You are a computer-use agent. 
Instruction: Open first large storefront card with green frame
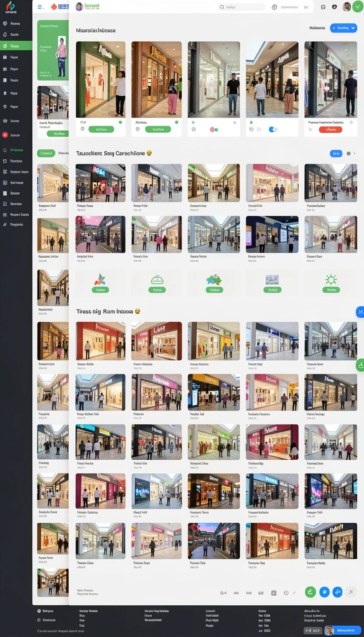pyautogui.click(x=100, y=80)
